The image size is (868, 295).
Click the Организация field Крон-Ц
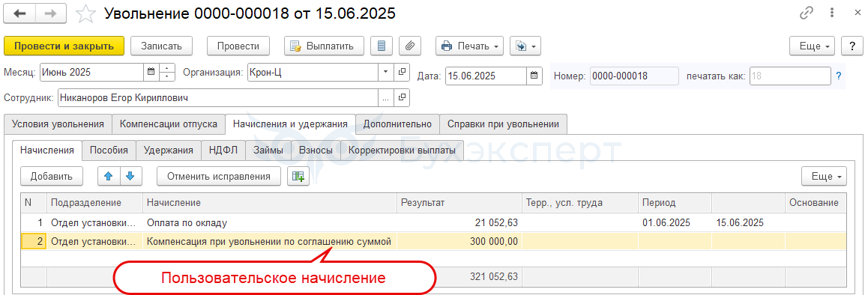tap(313, 73)
